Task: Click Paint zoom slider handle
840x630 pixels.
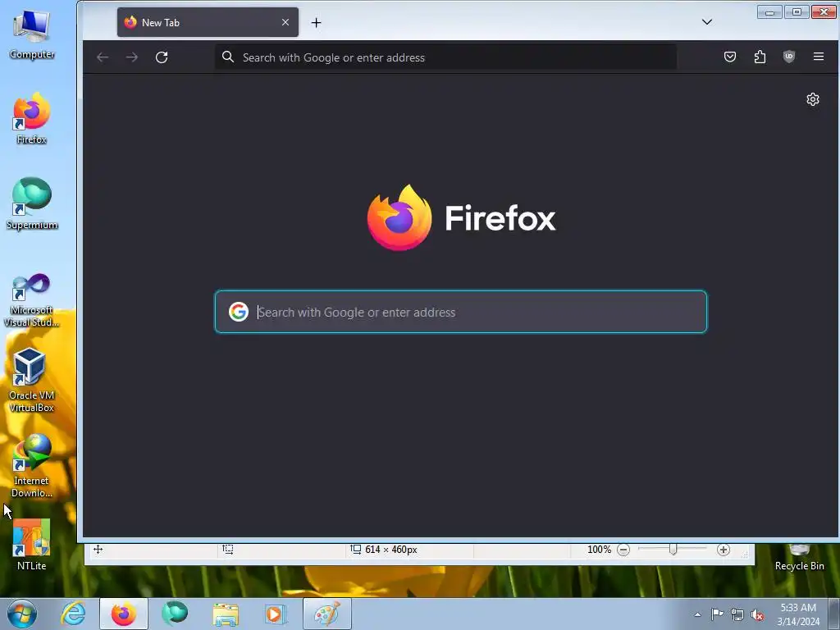Action: (x=673, y=549)
